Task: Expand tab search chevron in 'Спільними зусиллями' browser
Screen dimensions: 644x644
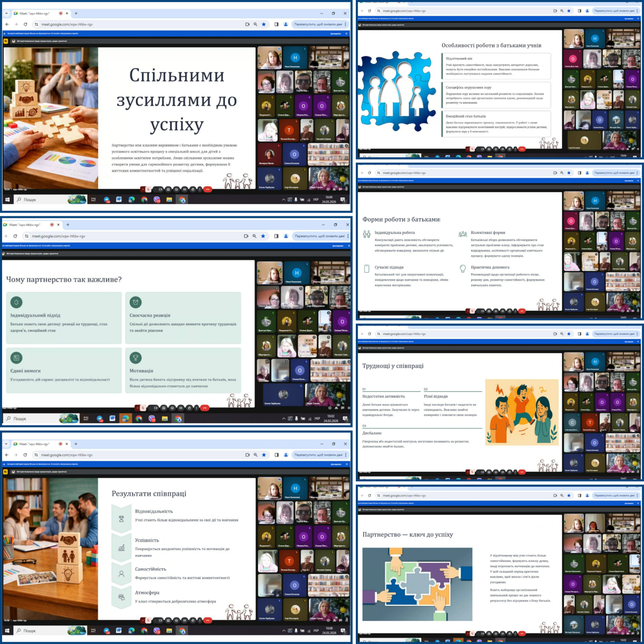Action: (6, 13)
